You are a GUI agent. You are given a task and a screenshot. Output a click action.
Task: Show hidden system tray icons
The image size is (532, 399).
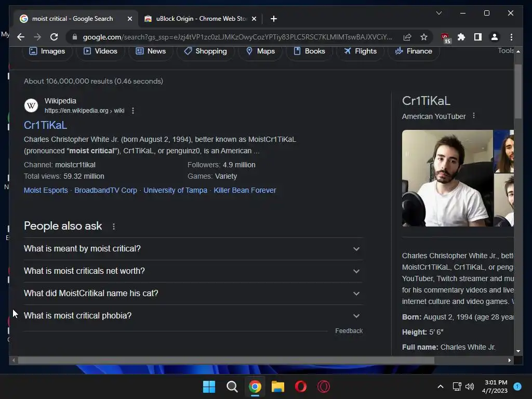441,387
